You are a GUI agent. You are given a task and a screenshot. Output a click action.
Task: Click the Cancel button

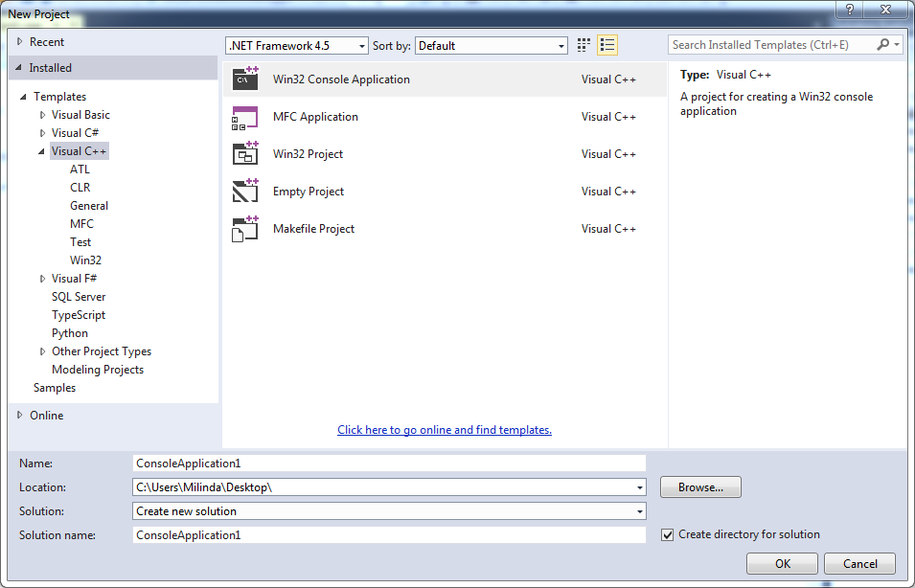coord(859,563)
